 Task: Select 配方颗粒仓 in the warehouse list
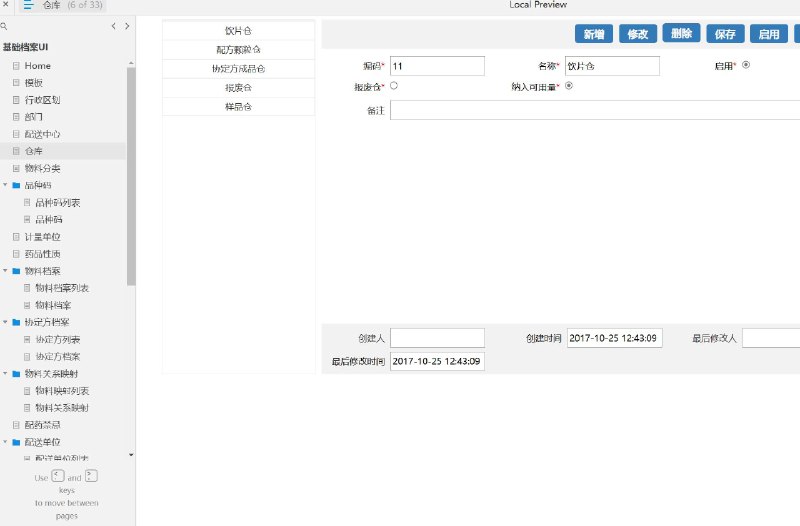tap(238, 49)
